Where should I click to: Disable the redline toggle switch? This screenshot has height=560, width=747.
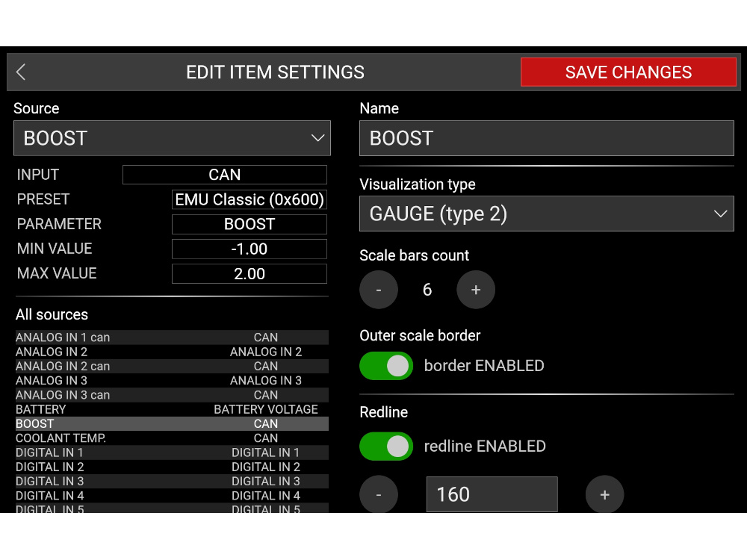(386, 447)
